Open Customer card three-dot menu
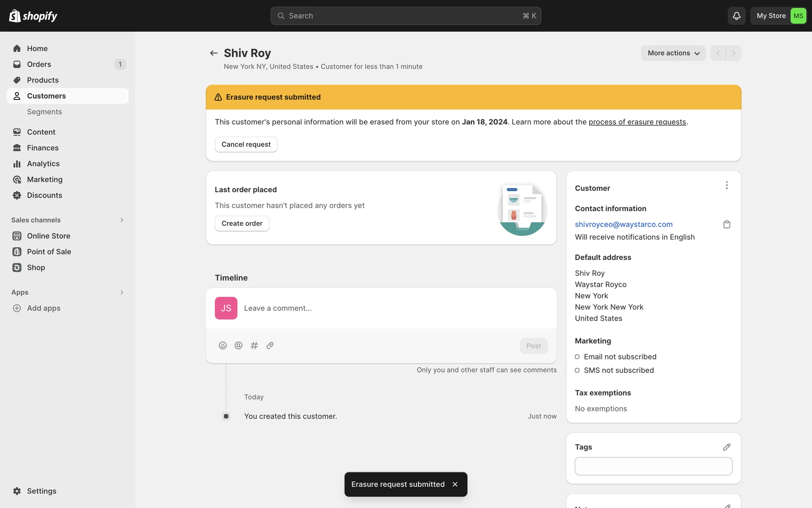This screenshot has height=508, width=812. click(x=727, y=185)
